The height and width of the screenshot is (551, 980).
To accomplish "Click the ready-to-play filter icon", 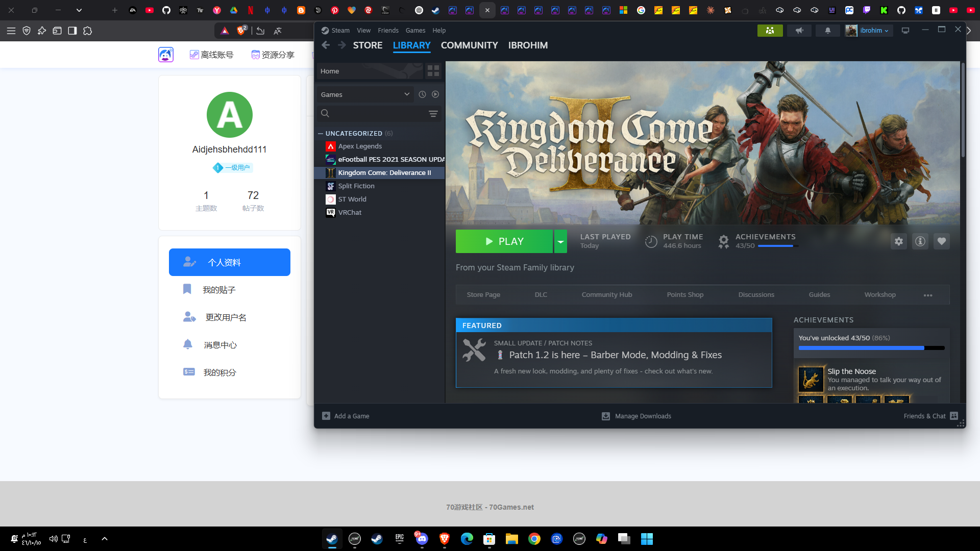I will tap(435, 94).
